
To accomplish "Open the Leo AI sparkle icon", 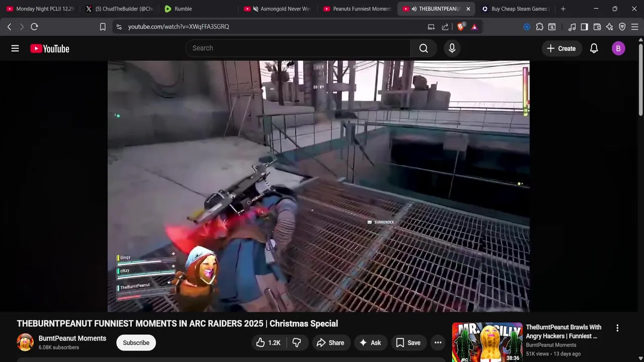I will click(610, 27).
